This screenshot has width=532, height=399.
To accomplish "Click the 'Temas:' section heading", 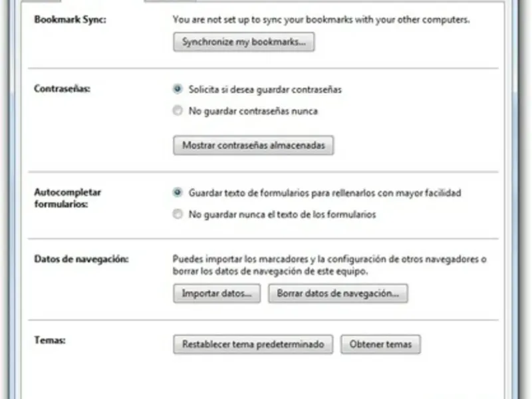I will click(x=49, y=340).
